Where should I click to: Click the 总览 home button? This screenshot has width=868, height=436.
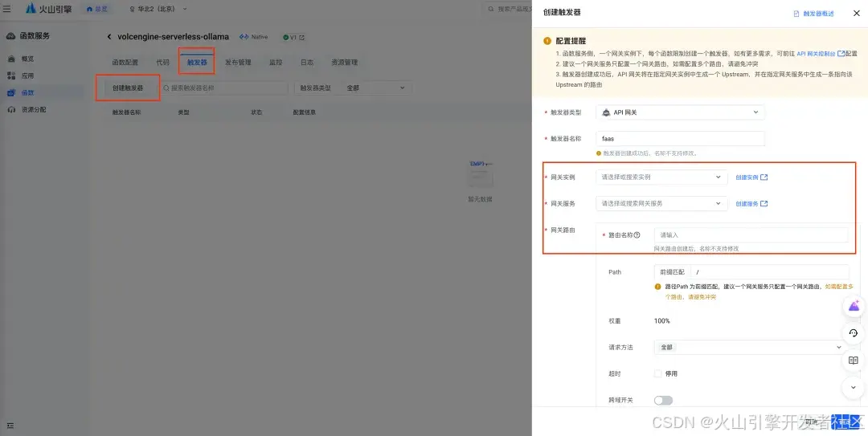(97, 9)
